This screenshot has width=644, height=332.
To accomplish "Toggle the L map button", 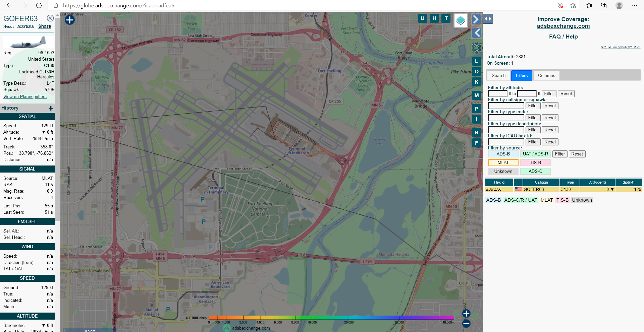I will [x=477, y=61].
